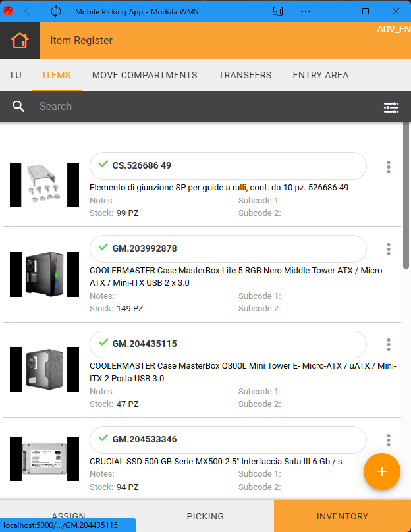Click the junction element bracket thumbnail
This screenshot has width=411, height=532.
coord(44,185)
